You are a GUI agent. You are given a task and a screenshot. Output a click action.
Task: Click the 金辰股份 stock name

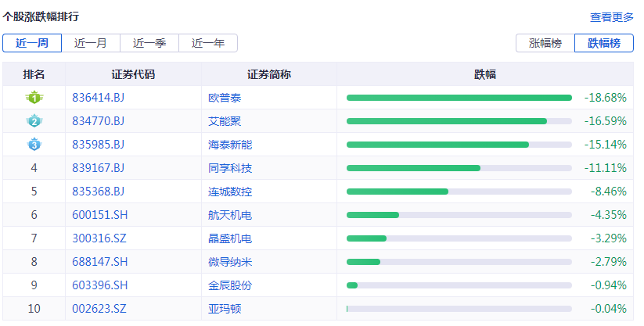click(230, 285)
